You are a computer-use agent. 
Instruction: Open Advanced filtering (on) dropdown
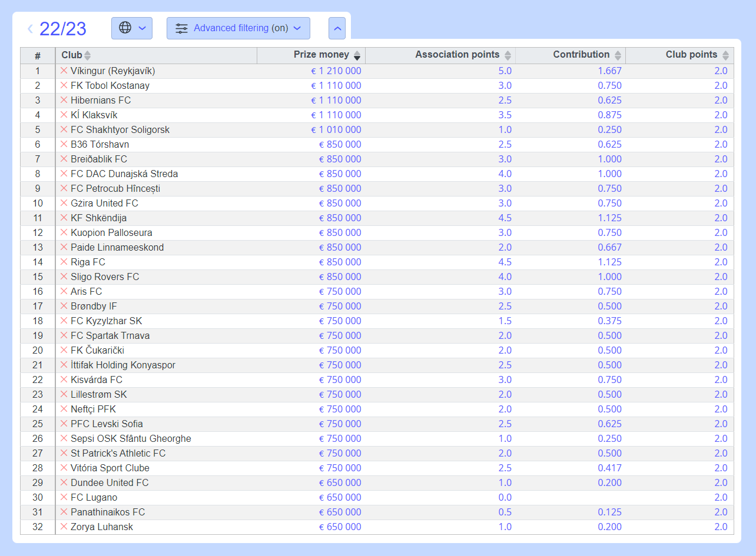click(238, 28)
